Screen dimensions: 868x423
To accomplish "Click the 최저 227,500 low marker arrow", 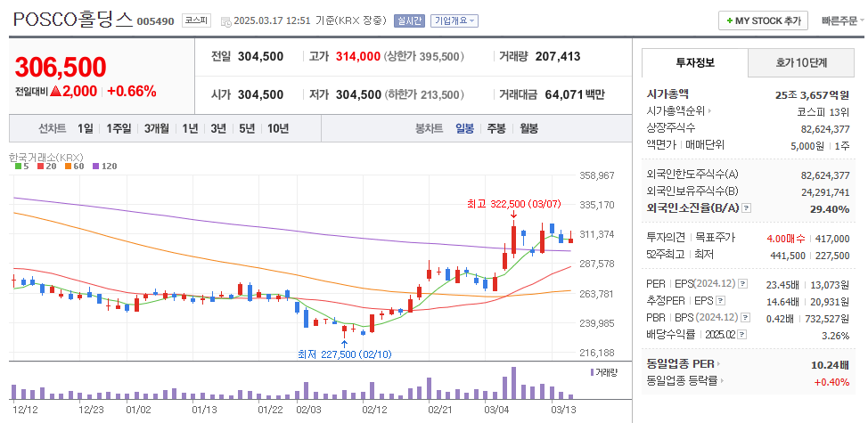I will point(344,344).
